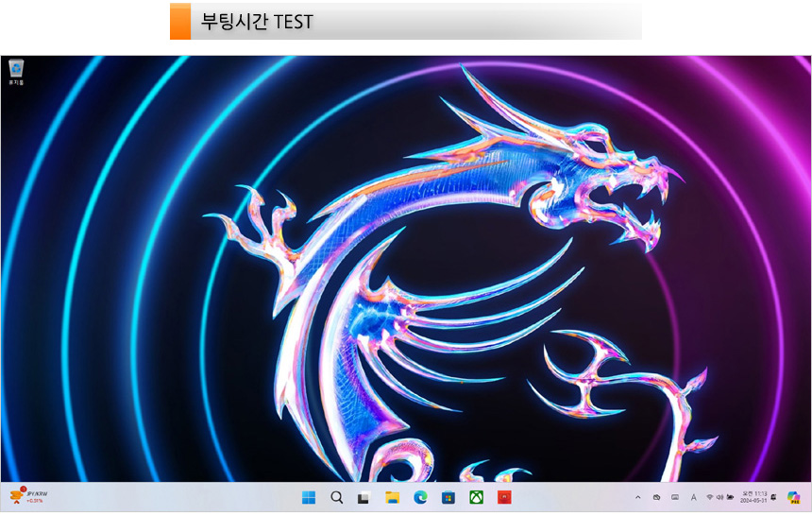Open taskbar Search
The height and width of the screenshot is (516, 812).
tap(337, 498)
